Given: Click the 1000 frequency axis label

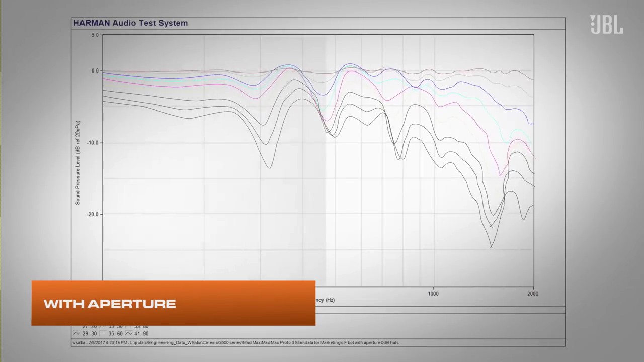Looking at the screenshot, I should [433, 294].
